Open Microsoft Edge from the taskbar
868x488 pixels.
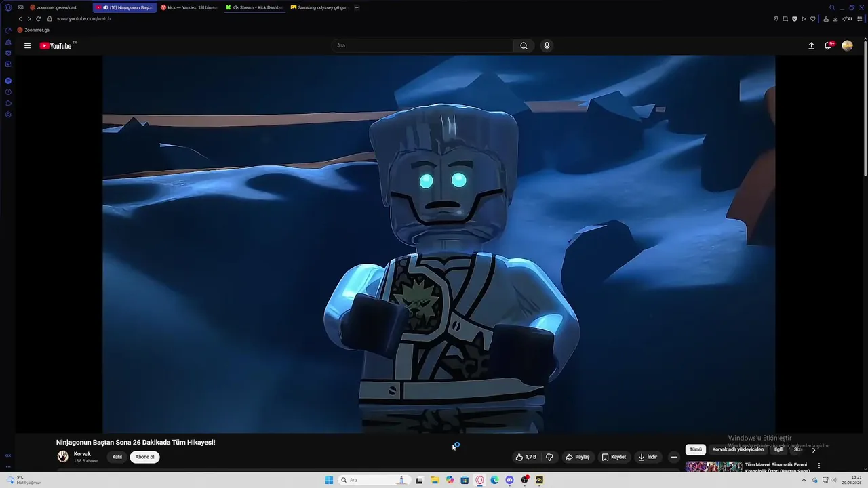(494, 480)
